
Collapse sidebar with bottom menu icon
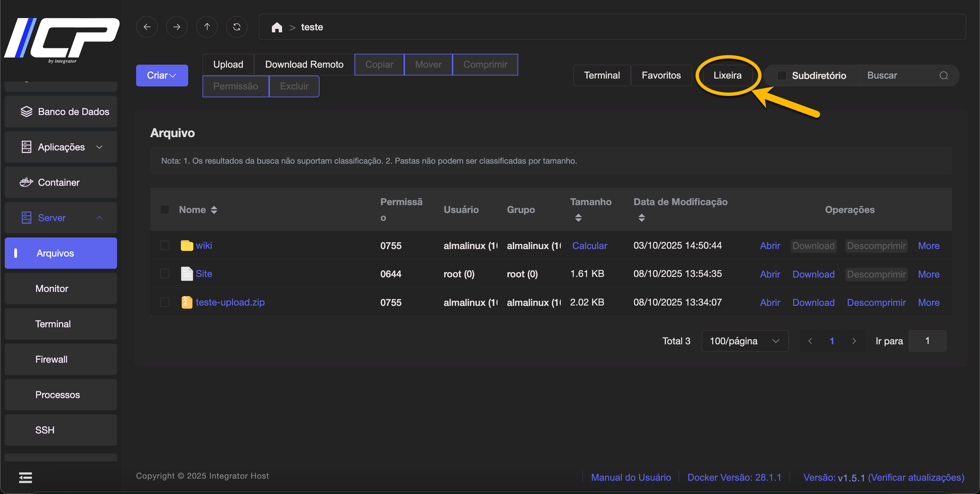(26, 477)
